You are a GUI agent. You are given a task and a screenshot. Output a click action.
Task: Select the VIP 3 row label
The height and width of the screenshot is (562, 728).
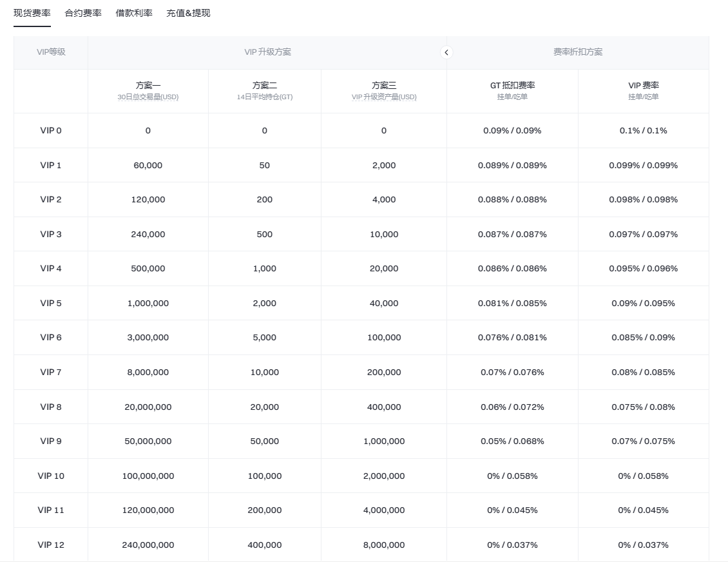coord(51,235)
